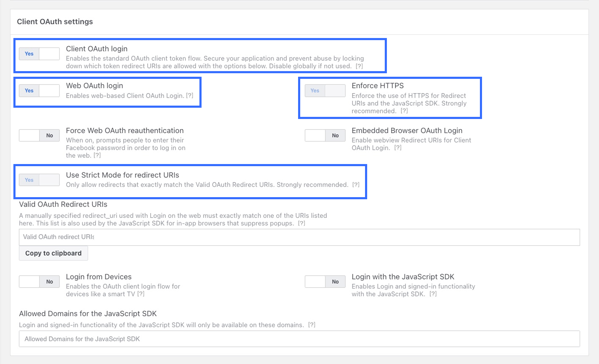Open help for Valid OAuth Redirect URIs
This screenshot has height=364, width=599.
pos(302,224)
